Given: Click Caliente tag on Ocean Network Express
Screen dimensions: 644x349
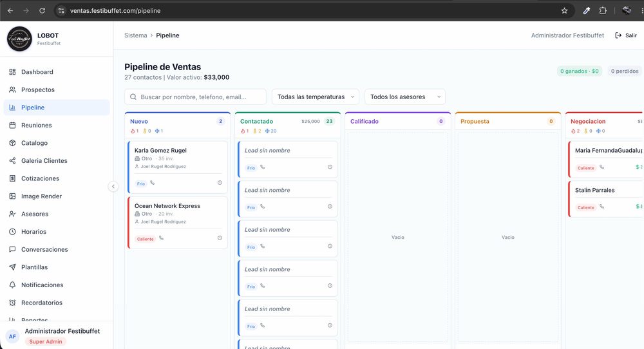Looking at the screenshot, I should click(145, 239).
